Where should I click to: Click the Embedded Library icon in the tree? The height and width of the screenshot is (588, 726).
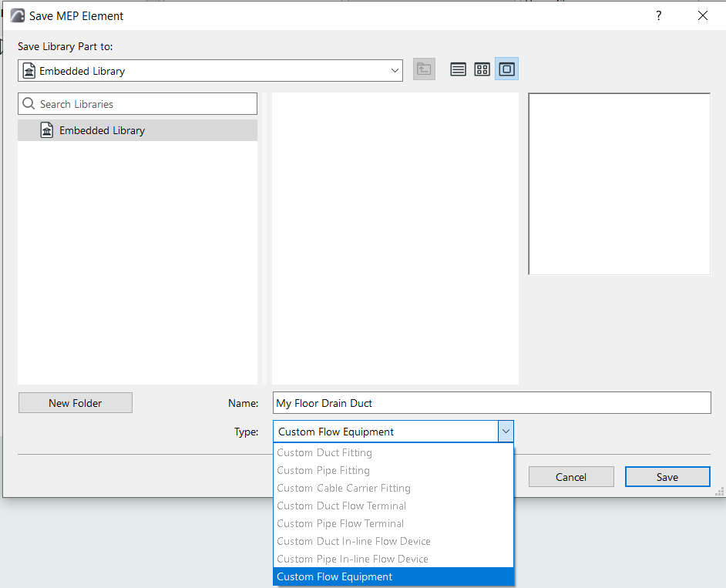[47, 130]
